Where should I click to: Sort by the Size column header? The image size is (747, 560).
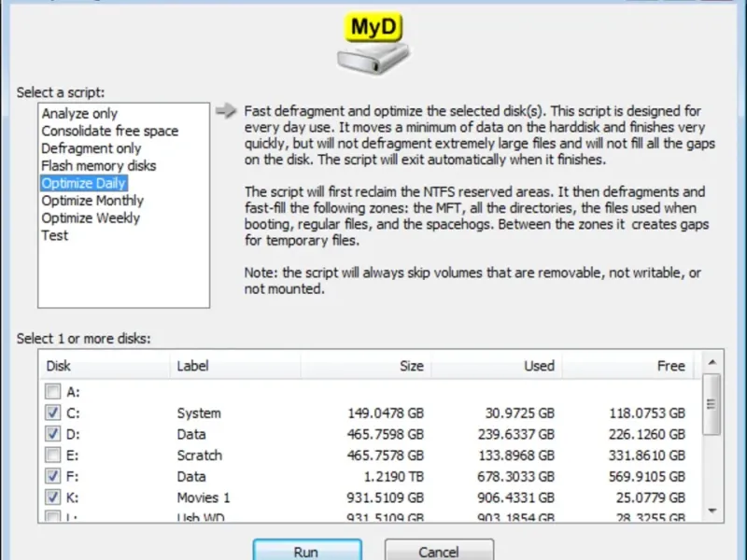tap(366, 366)
